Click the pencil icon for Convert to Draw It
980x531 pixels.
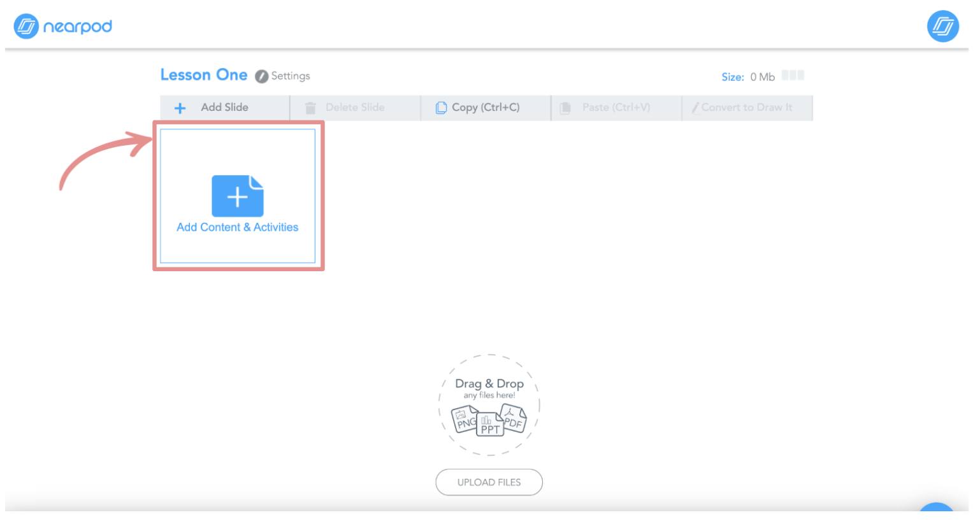(x=695, y=108)
